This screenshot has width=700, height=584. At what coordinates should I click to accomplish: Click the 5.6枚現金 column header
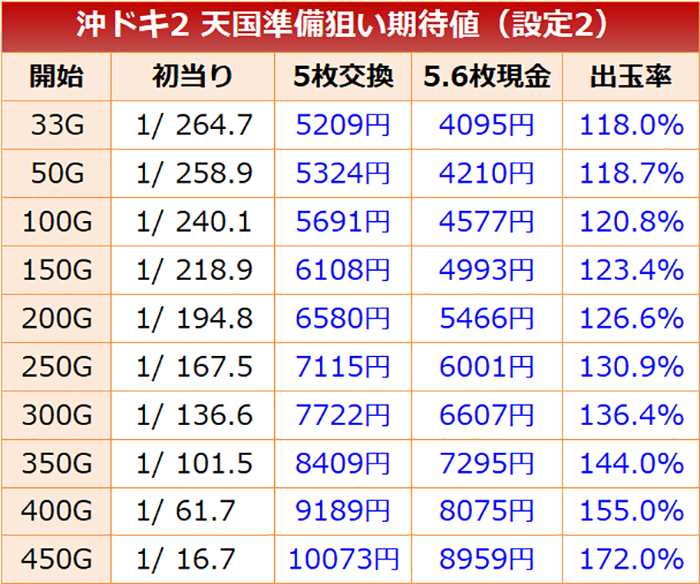click(487, 76)
